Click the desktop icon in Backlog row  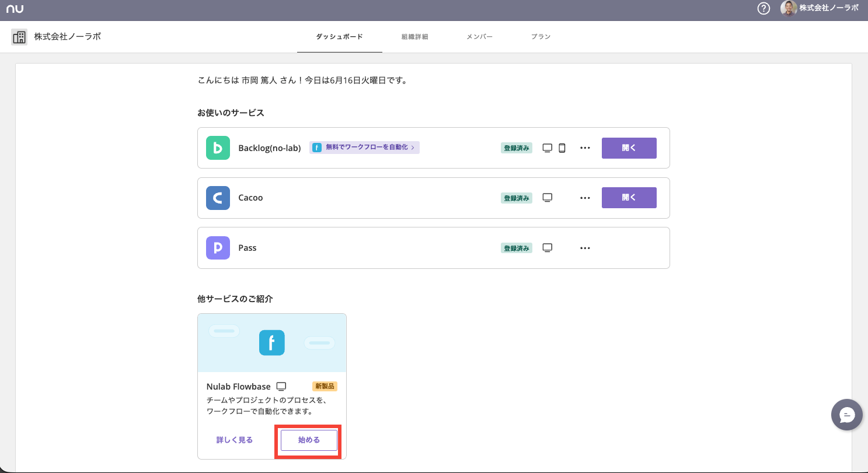click(548, 148)
